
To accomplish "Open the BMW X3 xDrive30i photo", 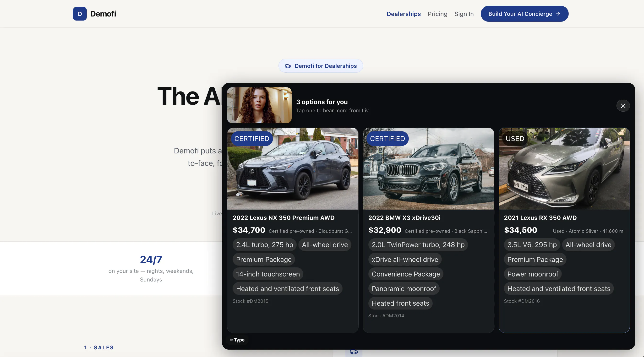I will click(429, 169).
